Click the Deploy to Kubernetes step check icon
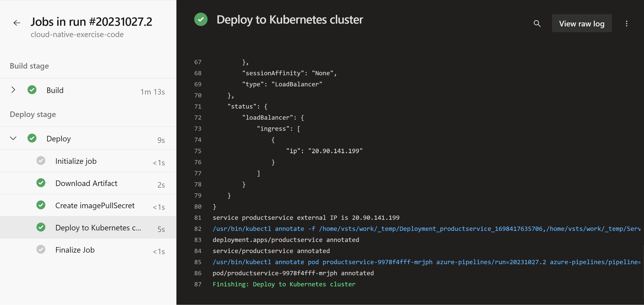 (x=41, y=227)
